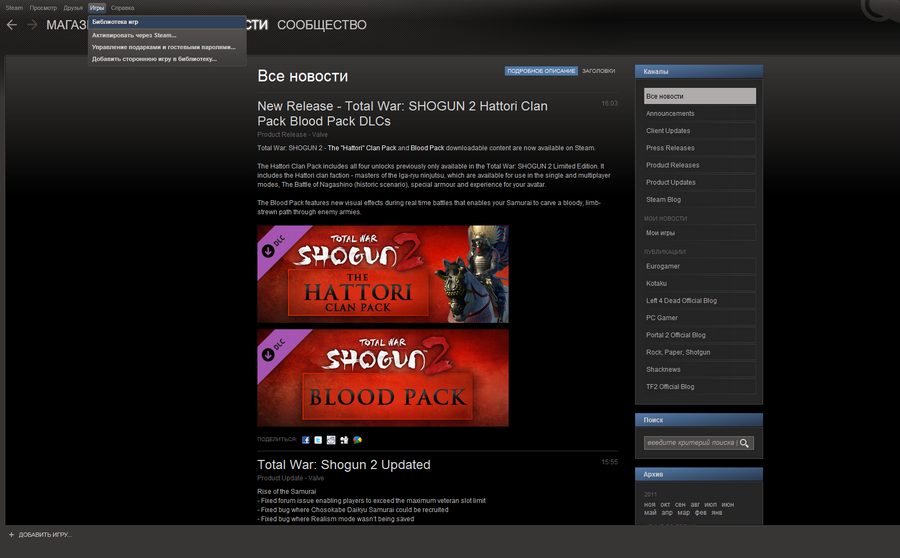
Task: Select the Steam Blog channel
Action: 700,199
